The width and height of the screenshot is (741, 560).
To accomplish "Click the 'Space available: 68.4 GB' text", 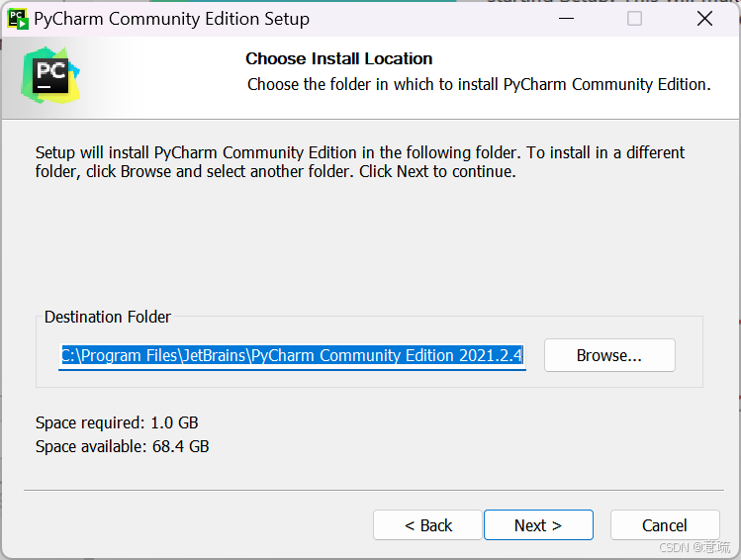I will tap(122, 446).
